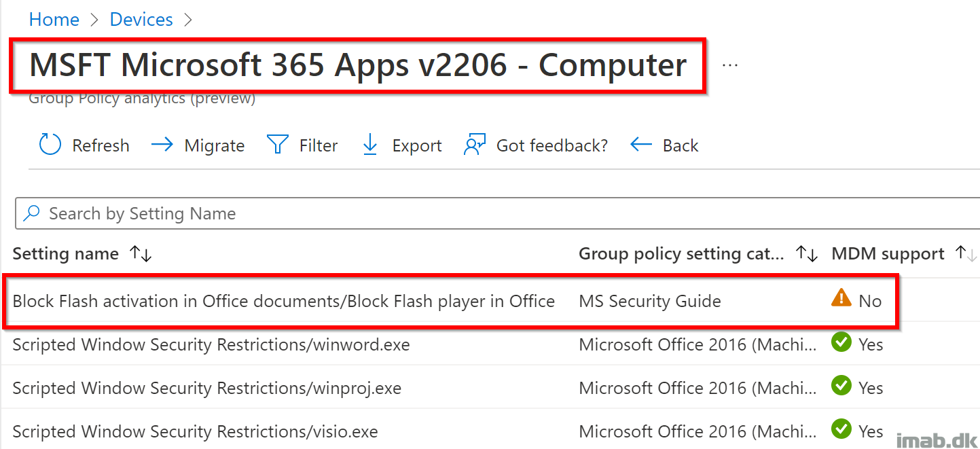The height and width of the screenshot is (449, 980).
Task: Click the Got feedback person icon
Action: (x=475, y=145)
